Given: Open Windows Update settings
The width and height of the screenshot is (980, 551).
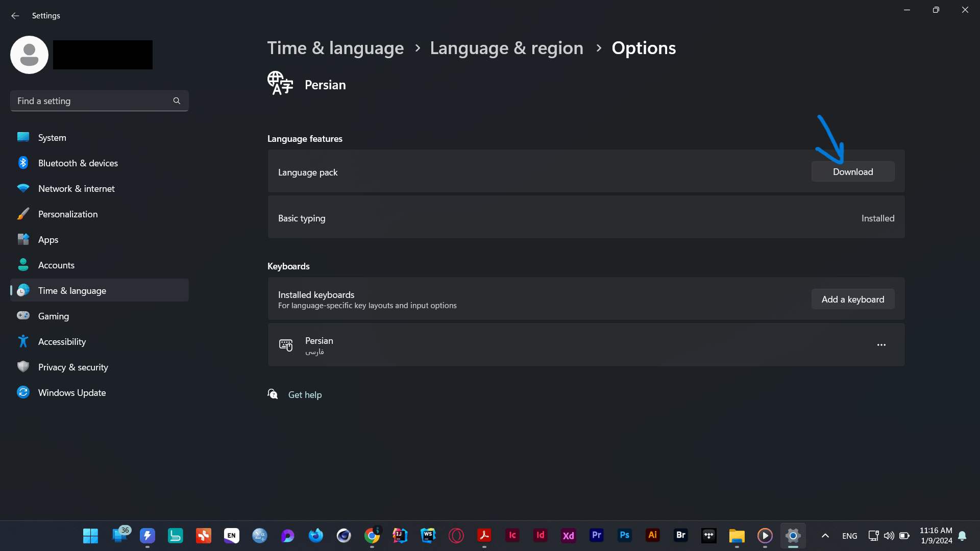Looking at the screenshot, I should click(100, 392).
